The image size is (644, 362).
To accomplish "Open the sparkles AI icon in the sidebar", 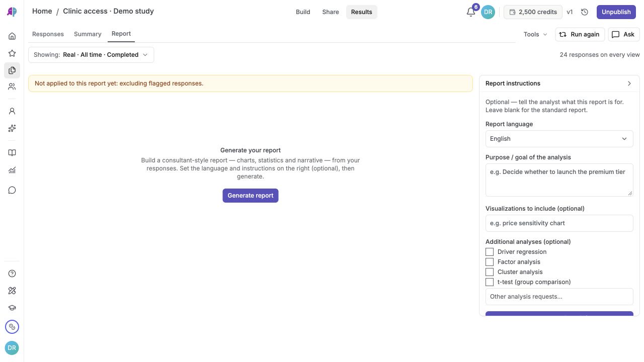I will [12, 128].
